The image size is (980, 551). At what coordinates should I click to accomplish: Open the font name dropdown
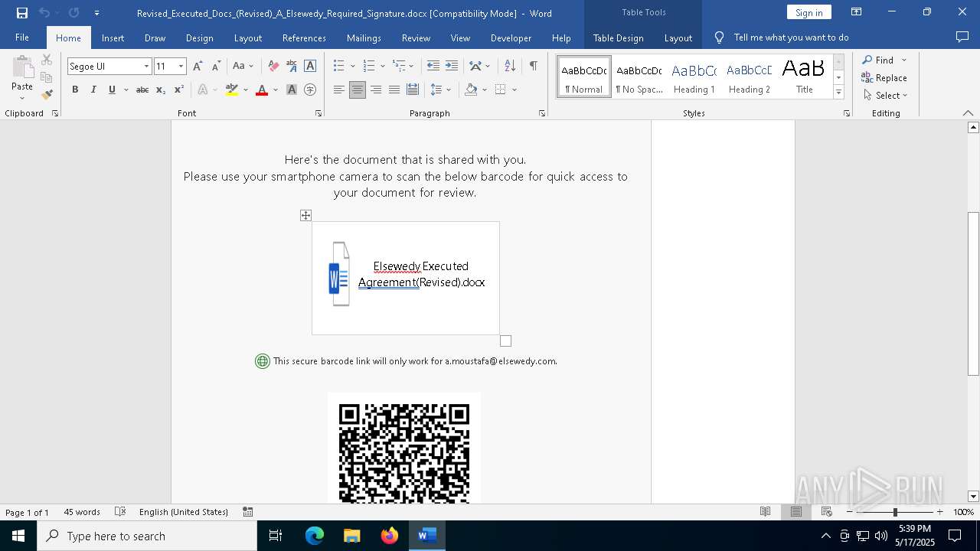(x=146, y=67)
